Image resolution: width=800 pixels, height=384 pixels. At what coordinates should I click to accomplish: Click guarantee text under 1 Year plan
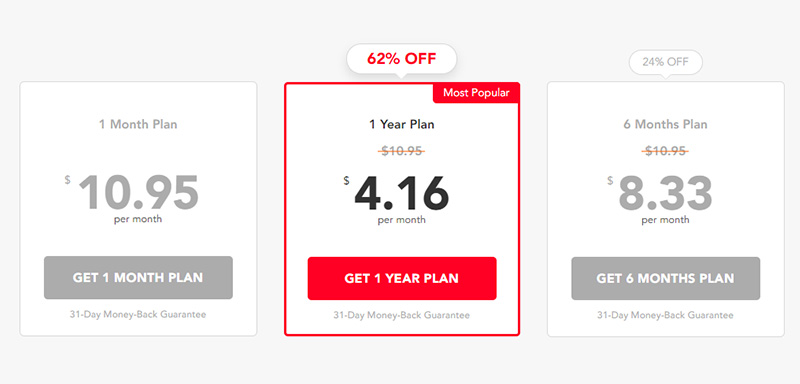coord(402,316)
